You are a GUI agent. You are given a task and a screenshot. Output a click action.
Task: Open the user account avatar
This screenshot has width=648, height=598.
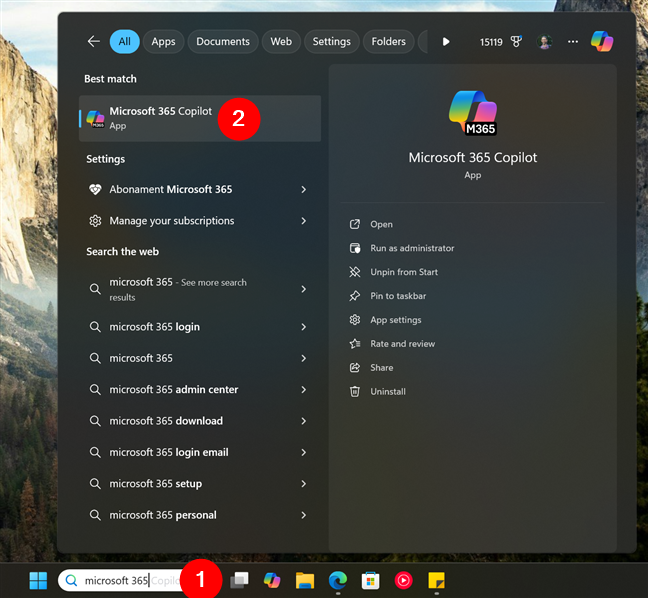544,42
